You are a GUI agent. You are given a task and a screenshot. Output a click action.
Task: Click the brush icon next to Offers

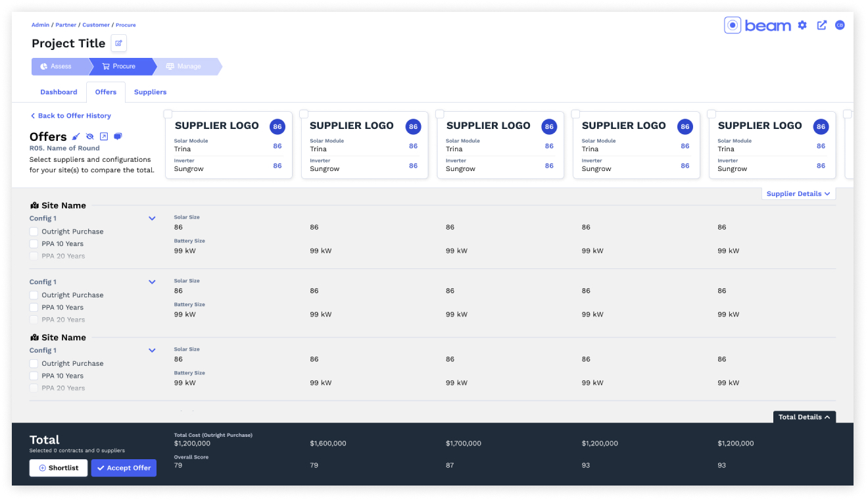tap(76, 136)
